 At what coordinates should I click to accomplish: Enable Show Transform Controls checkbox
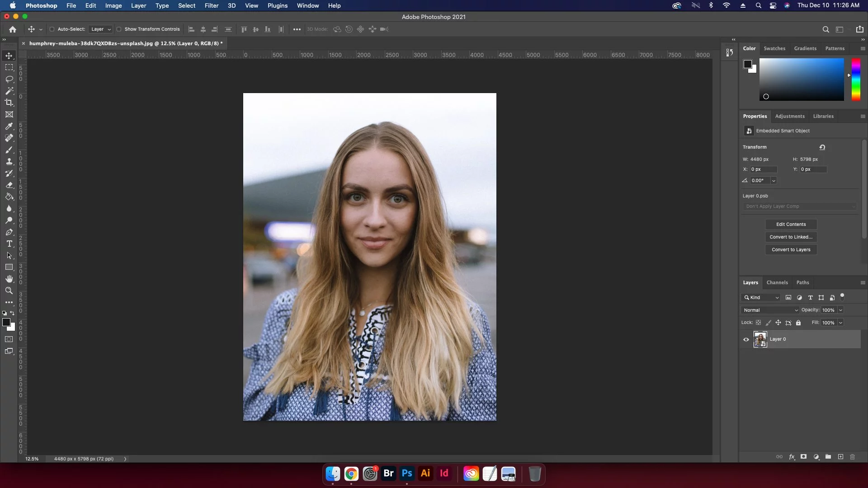pyautogui.click(x=119, y=29)
